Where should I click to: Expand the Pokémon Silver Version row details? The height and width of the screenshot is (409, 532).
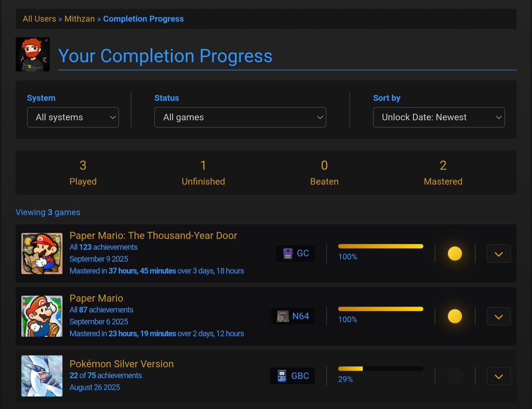click(x=499, y=376)
